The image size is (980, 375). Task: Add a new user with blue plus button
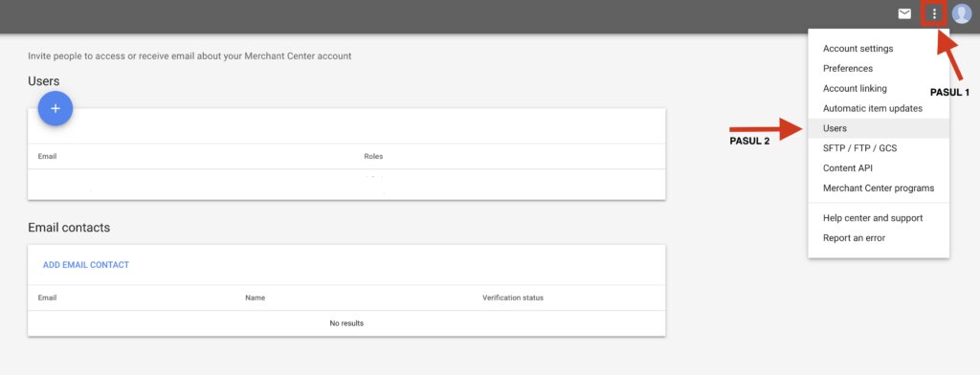[55, 108]
